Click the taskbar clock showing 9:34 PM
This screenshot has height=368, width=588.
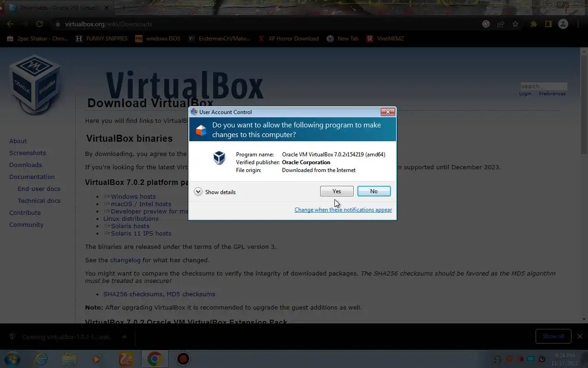point(565,359)
